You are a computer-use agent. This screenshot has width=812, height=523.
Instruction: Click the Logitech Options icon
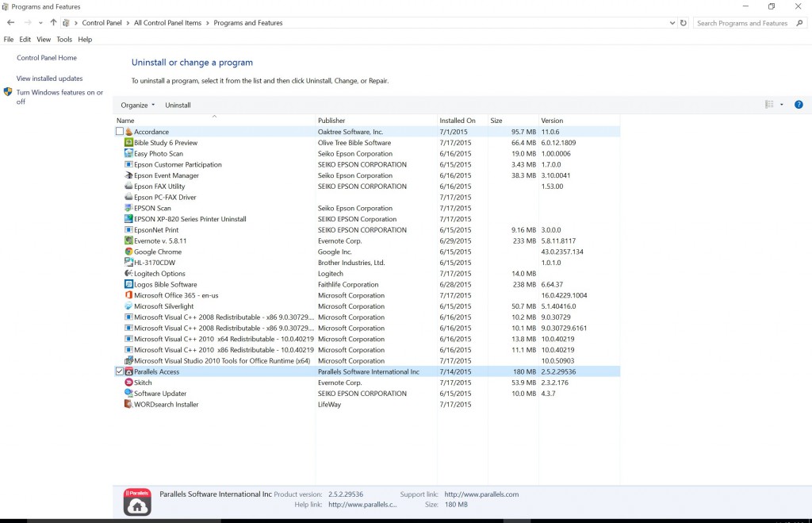(x=127, y=273)
